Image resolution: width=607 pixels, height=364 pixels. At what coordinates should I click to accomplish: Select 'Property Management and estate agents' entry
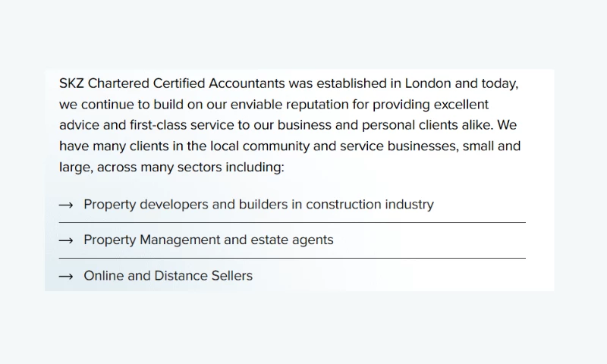(x=208, y=240)
